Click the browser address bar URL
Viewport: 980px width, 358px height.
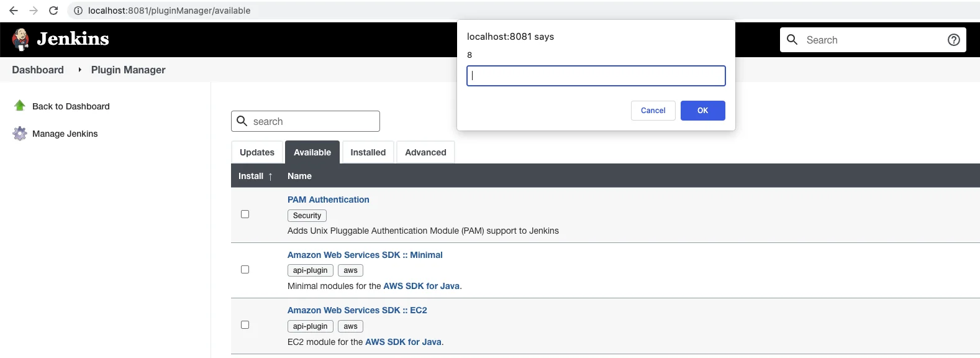coord(170,11)
